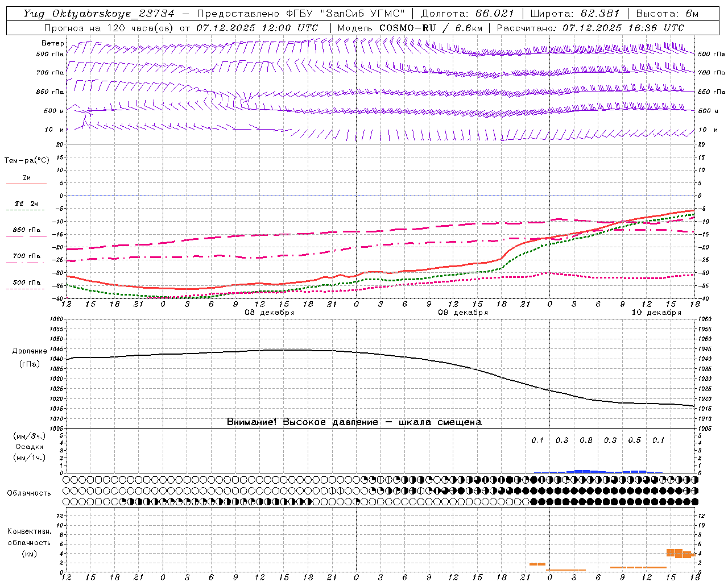Select the text "Предоставлено ФГБУ "ЗапСиб УГМС""
The image size is (728, 582).
(301, 14)
